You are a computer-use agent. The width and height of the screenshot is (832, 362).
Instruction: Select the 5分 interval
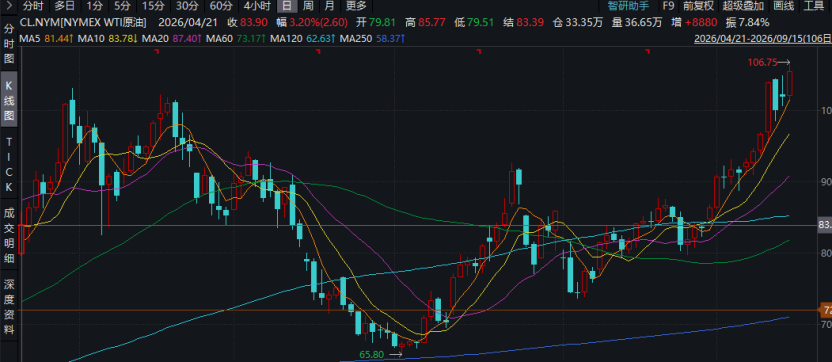coord(122,6)
